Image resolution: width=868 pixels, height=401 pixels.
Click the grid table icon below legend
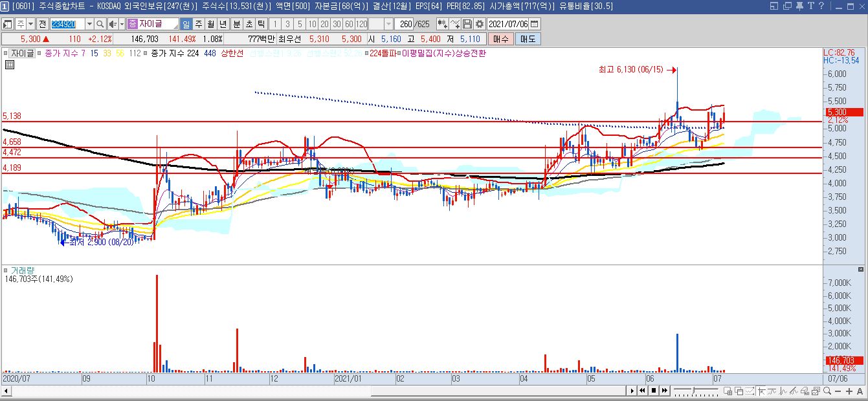coord(10,65)
